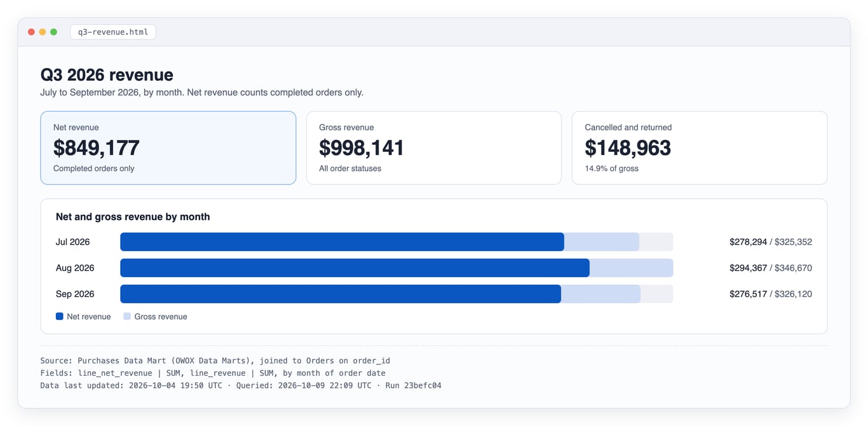Click the light blue Sep 2026 gross segment
868x426 pixels.
[x=601, y=294]
